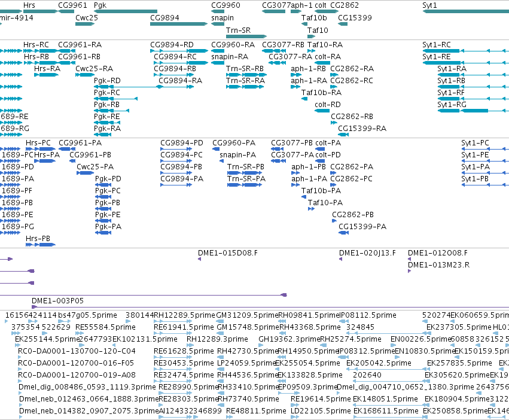Select protein label Taf10-PA
The height and width of the screenshot is (420, 509).
tap(325, 203)
